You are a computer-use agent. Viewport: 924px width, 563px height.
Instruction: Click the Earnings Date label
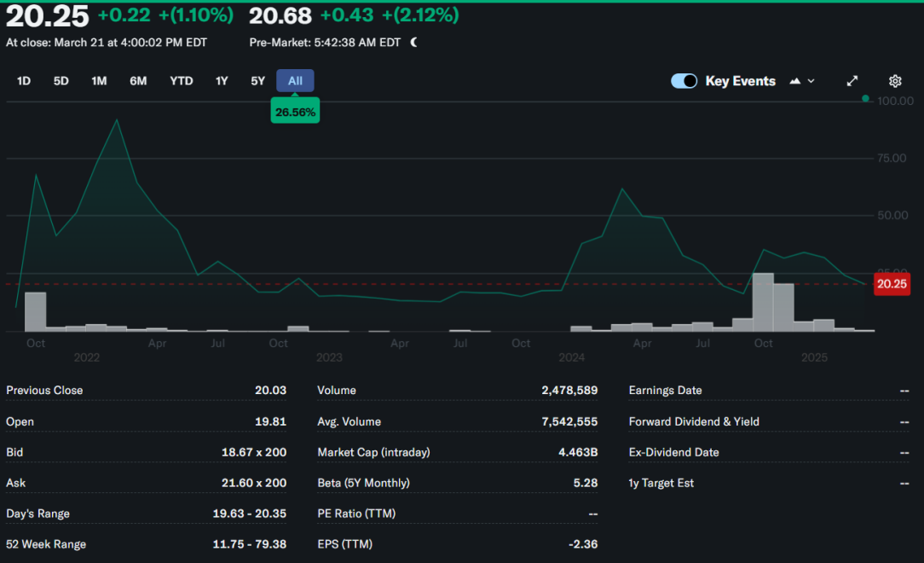[x=666, y=391]
